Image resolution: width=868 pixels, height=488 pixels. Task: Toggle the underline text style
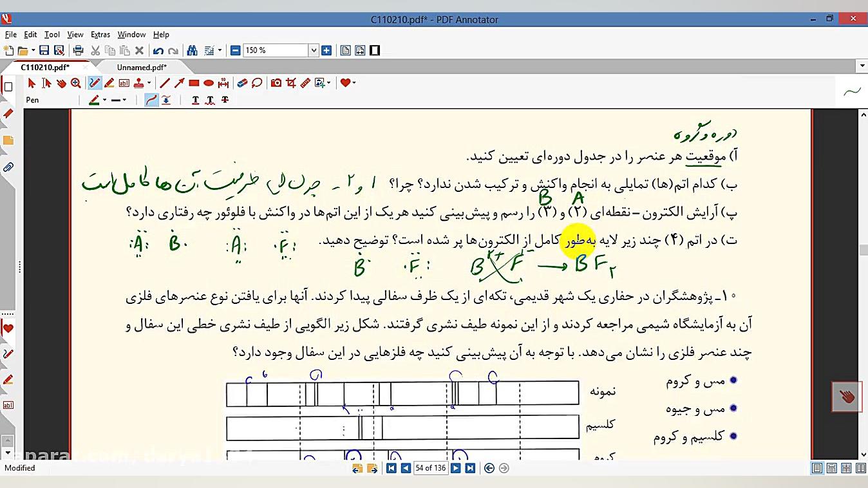(194, 100)
